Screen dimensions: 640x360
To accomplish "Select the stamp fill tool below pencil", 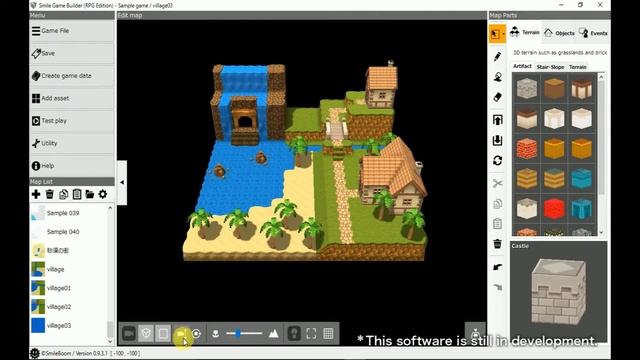I will 497,77.
